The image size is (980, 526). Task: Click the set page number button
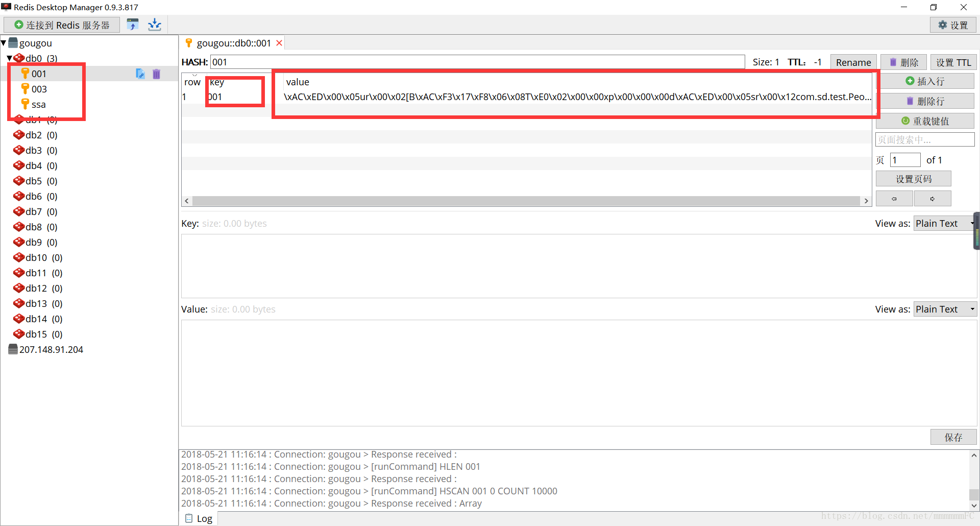914,179
